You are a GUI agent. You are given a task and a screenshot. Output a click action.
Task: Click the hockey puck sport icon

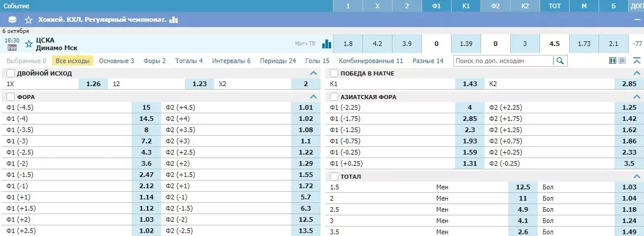12,19
